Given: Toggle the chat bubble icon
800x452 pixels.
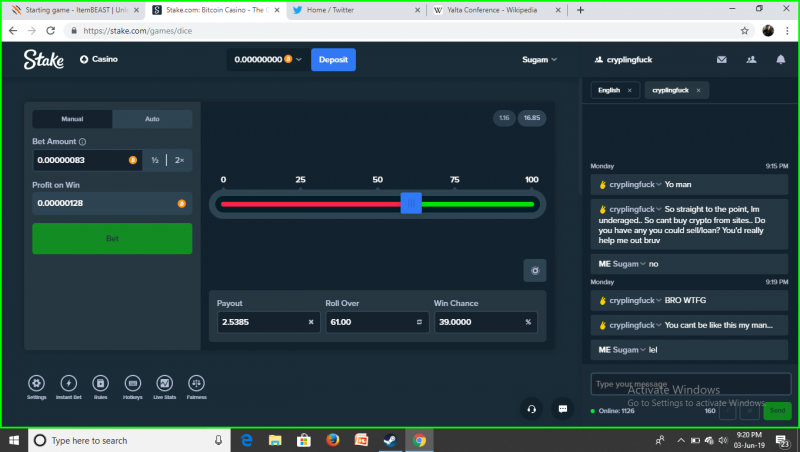Looking at the screenshot, I should coord(563,409).
